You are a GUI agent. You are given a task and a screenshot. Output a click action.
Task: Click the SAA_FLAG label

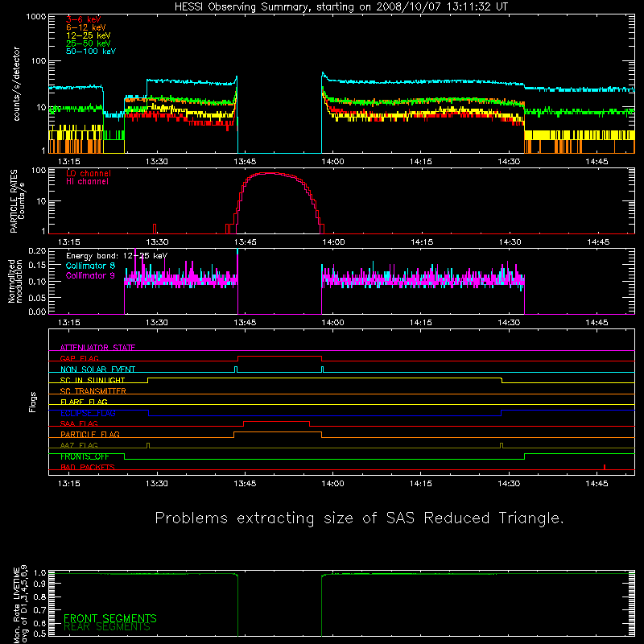[x=79, y=423]
